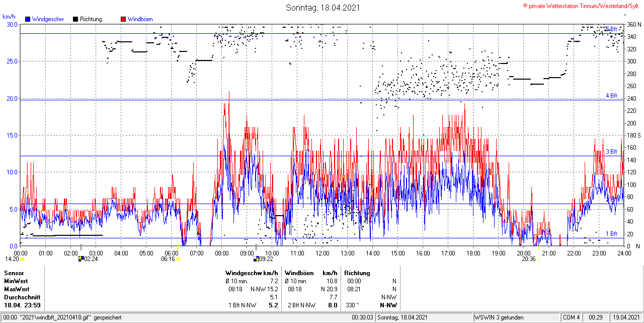Click the red Windböen legend color square
644x323 pixels.
(x=123, y=19)
